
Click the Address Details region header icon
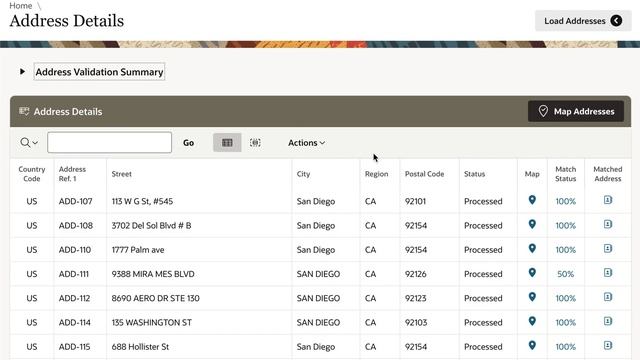24,111
